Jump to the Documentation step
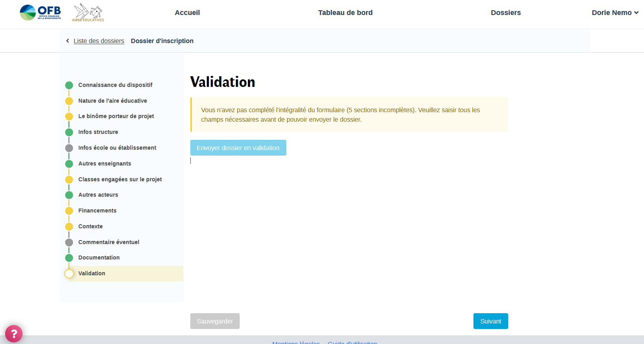 [x=99, y=258]
